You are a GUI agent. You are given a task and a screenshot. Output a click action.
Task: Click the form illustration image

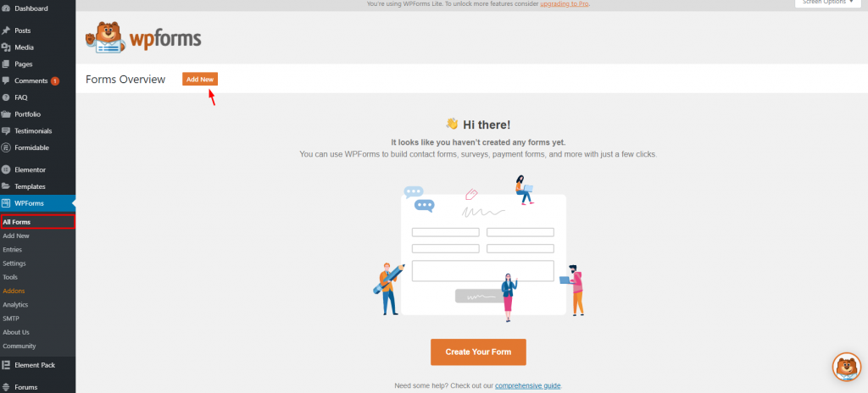(x=478, y=248)
